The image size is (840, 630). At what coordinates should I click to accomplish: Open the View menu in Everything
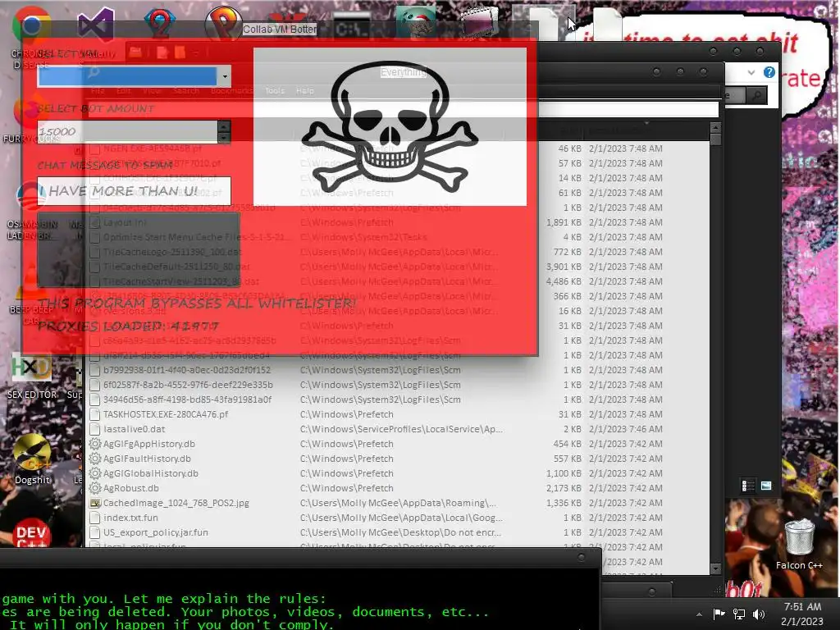[152, 91]
